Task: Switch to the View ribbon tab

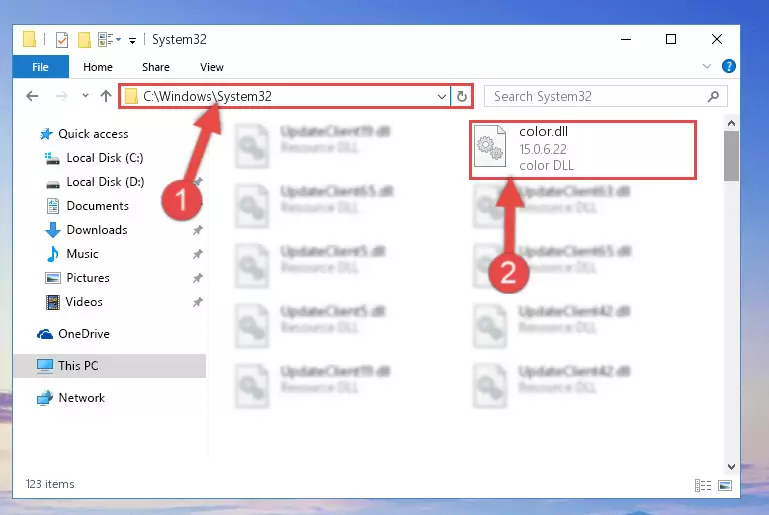Action: pos(212,67)
